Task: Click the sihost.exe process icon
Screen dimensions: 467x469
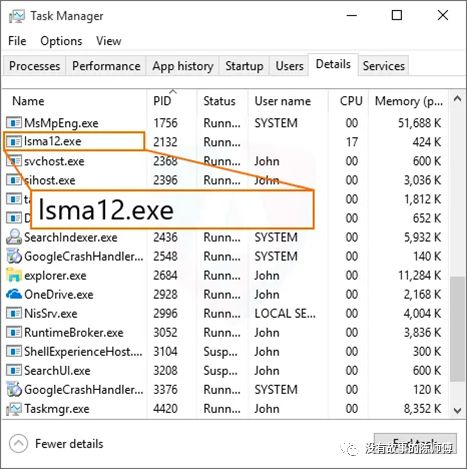Action: [x=14, y=180]
